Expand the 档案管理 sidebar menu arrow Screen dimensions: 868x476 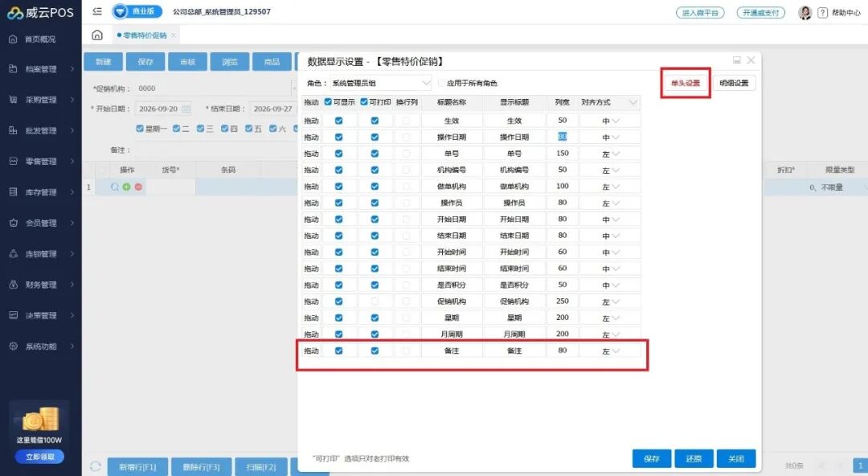click(72, 69)
